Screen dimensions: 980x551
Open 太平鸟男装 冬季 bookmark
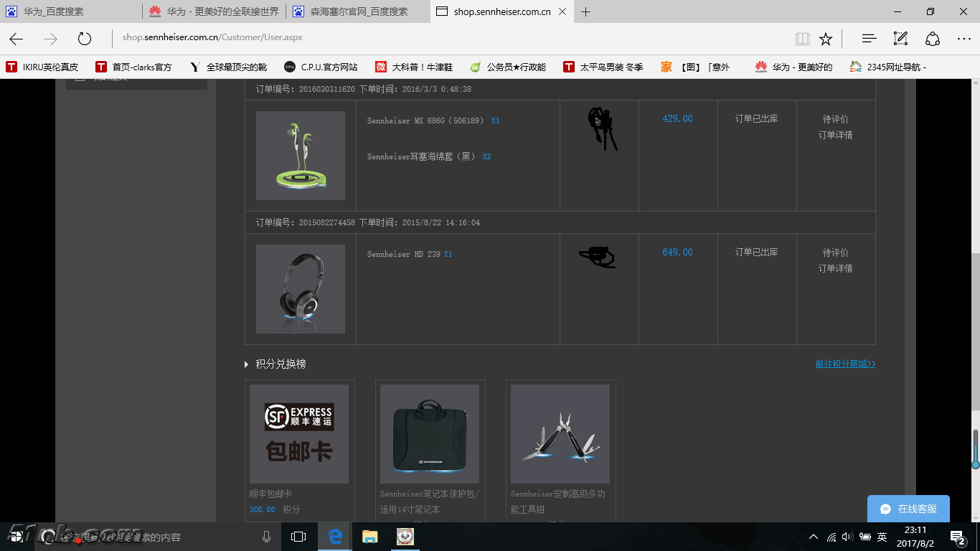[x=603, y=67]
